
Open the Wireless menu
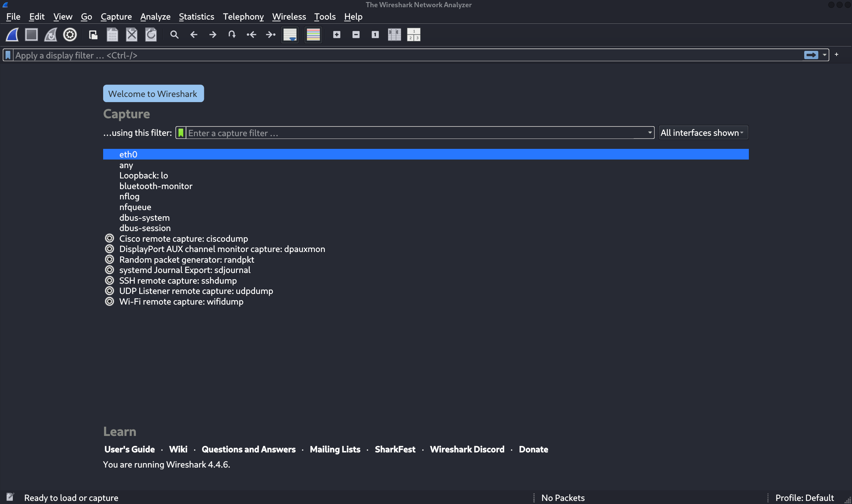pos(289,17)
